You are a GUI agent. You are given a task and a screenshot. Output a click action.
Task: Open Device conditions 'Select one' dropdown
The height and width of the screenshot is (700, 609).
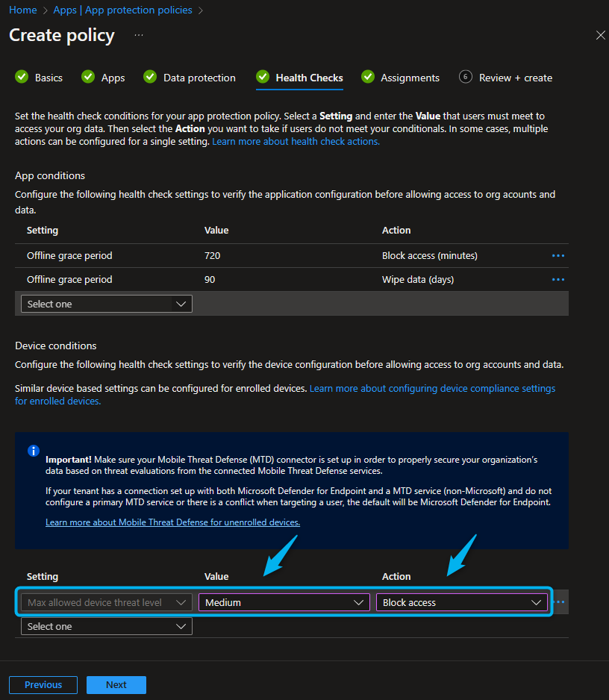coord(106,626)
